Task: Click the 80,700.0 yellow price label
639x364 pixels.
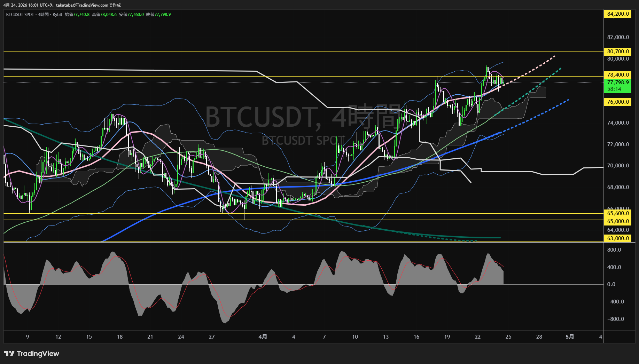Action: [617, 52]
